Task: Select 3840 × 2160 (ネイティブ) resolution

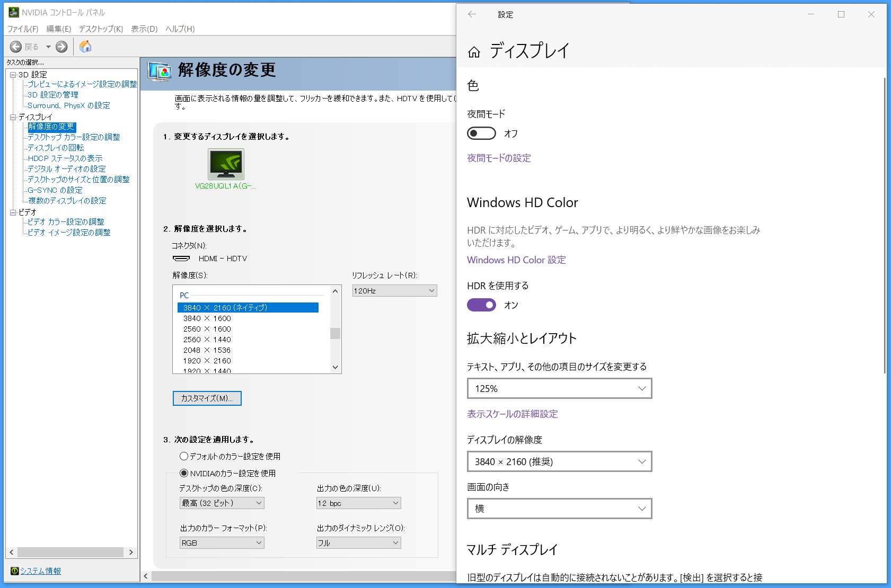Action: click(248, 308)
